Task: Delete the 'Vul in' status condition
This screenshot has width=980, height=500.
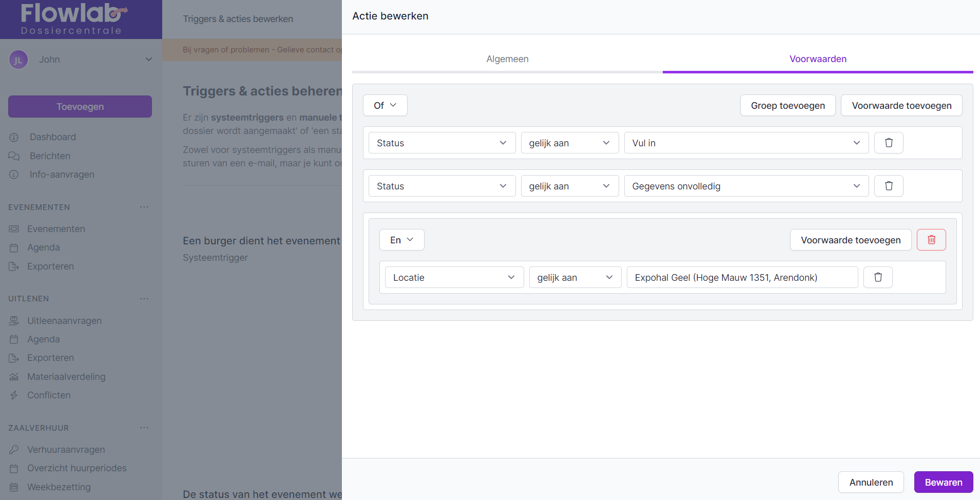Action: click(x=889, y=143)
